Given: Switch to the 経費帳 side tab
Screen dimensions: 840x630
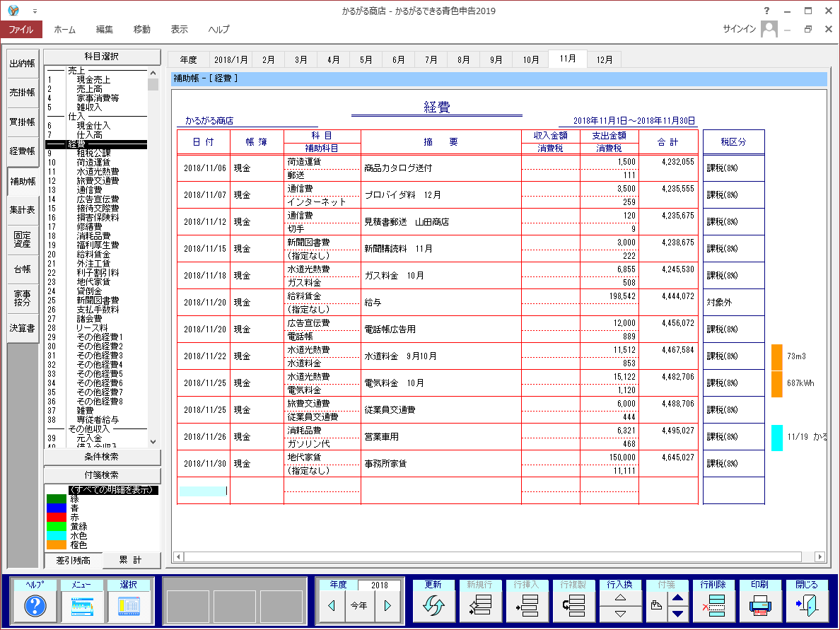Looking at the screenshot, I should [23, 151].
